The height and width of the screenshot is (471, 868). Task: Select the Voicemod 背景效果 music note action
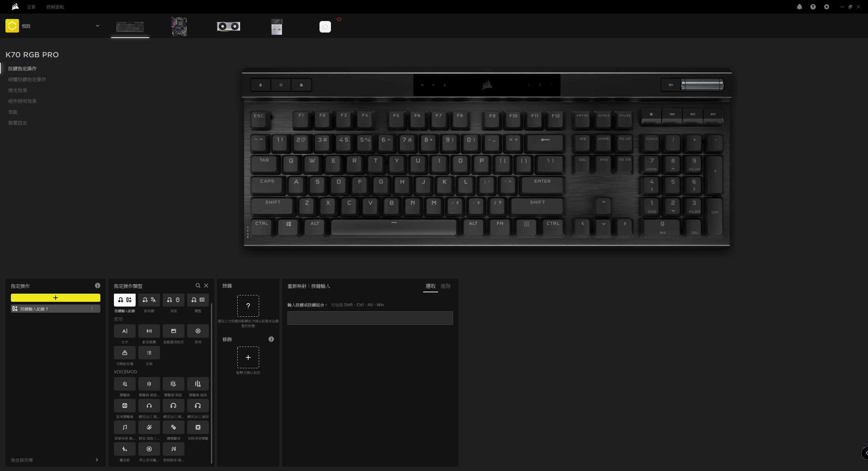coord(124,427)
